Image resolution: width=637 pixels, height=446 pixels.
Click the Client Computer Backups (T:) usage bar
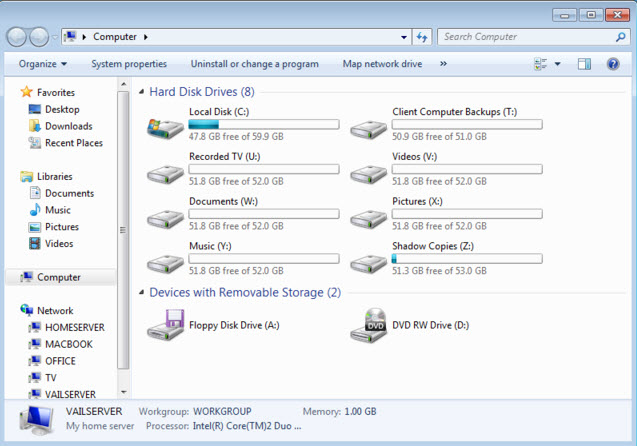pos(467,124)
